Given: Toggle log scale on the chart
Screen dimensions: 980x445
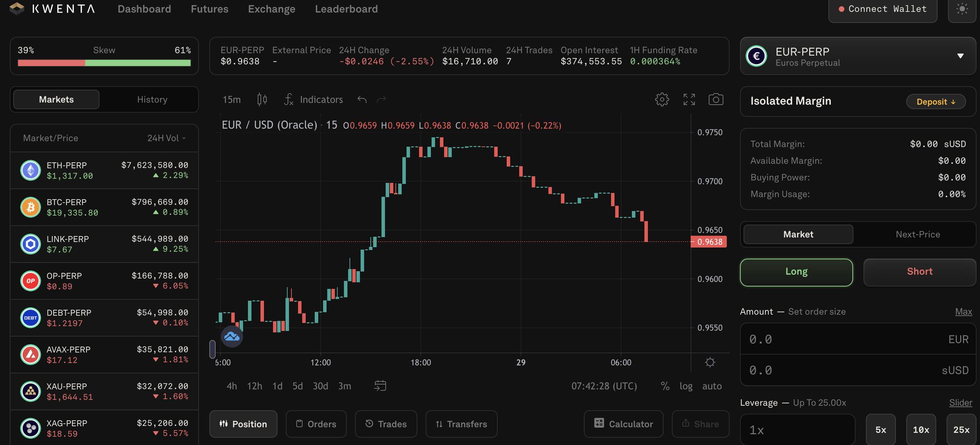Looking at the screenshot, I should pos(686,386).
